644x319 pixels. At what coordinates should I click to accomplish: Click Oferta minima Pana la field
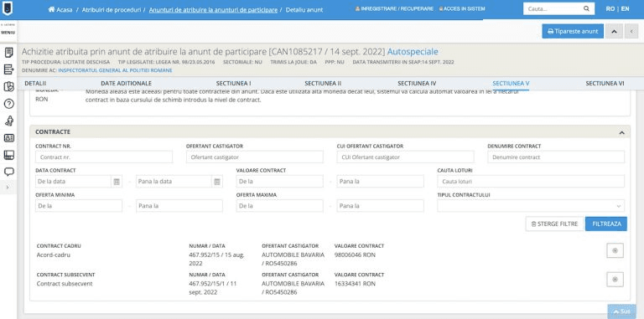pos(179,206)
